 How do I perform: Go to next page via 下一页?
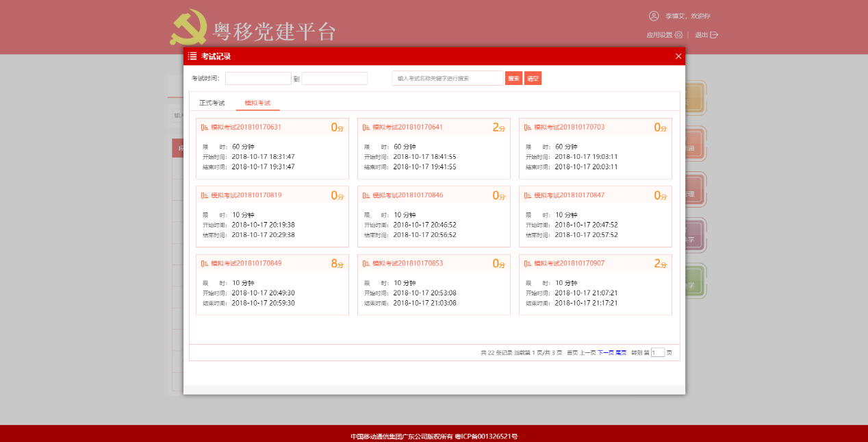coord(605,352)
